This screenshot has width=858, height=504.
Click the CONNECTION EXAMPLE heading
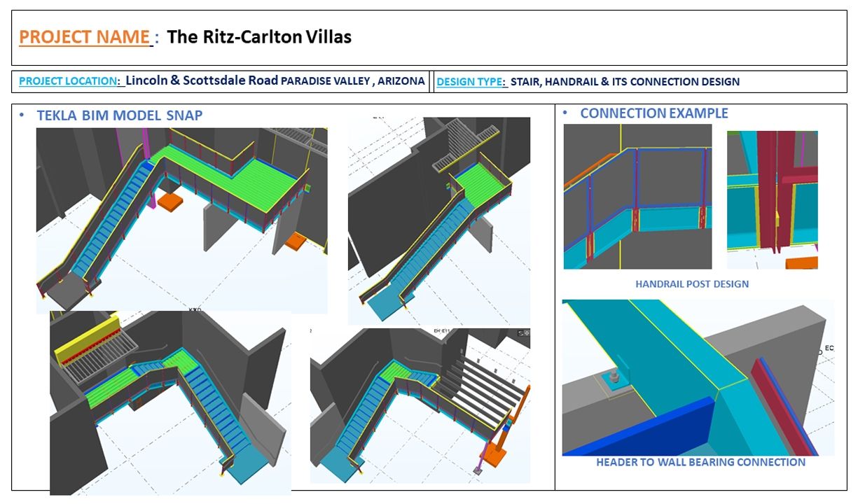pyautogui.click(x=654, y=113)
